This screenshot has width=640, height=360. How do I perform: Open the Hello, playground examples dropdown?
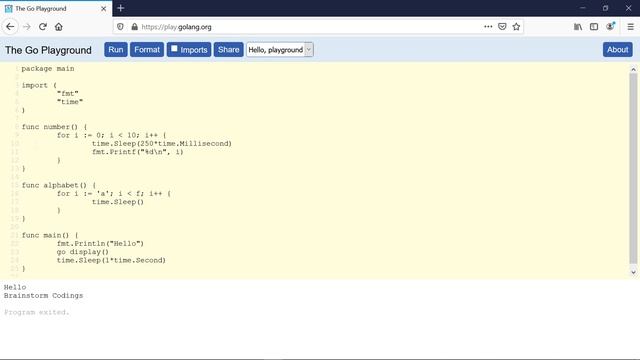280,50
